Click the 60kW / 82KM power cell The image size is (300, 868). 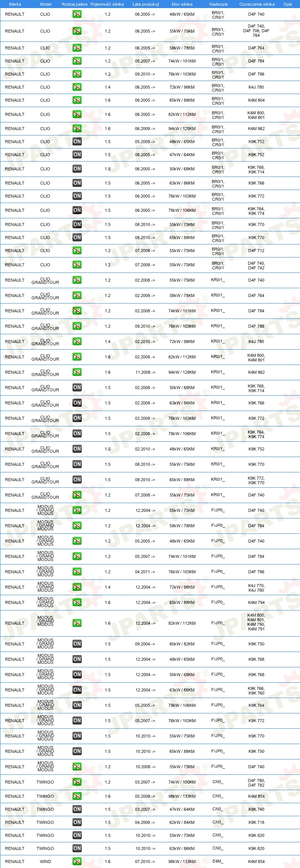[182, 644]
